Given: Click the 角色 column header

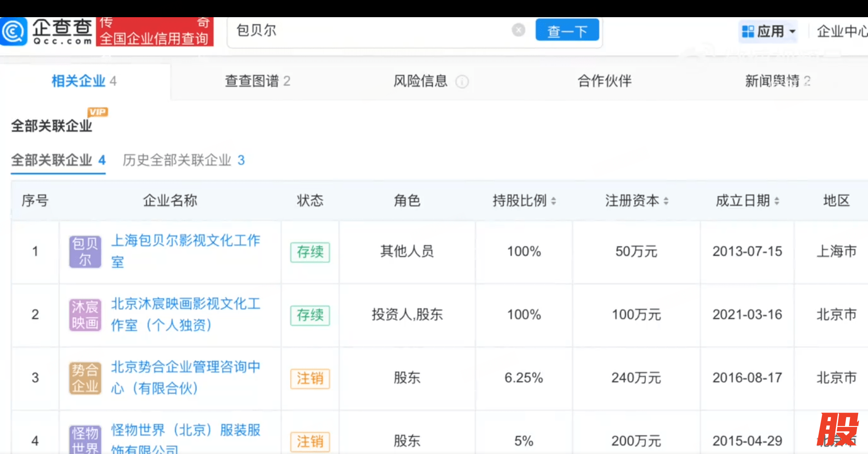Looking at the screenshot, I should click(x=407, y=201).
